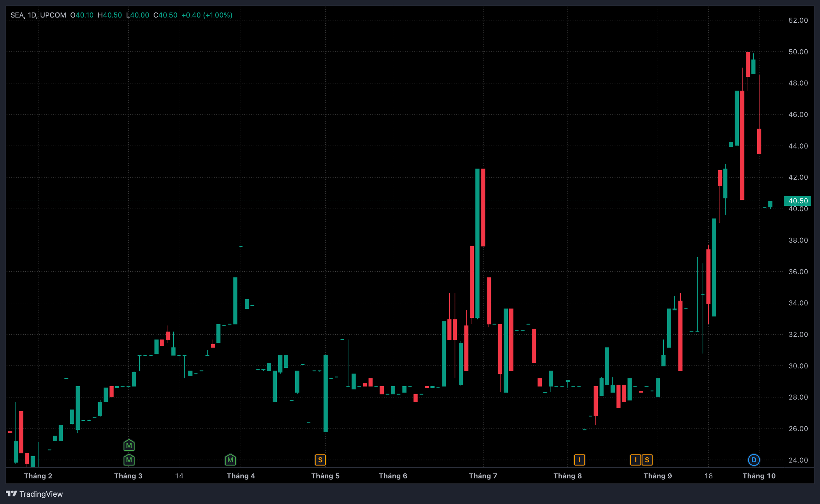Click the 44.00 price axis label
The height and width of the screenshot is (504, 820).
[x=798, y=146]
